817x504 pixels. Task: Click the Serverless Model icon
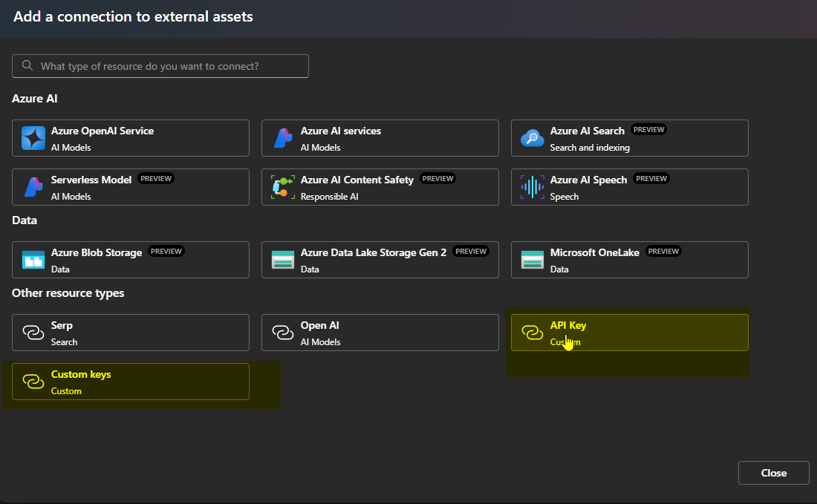coord(33,187)
